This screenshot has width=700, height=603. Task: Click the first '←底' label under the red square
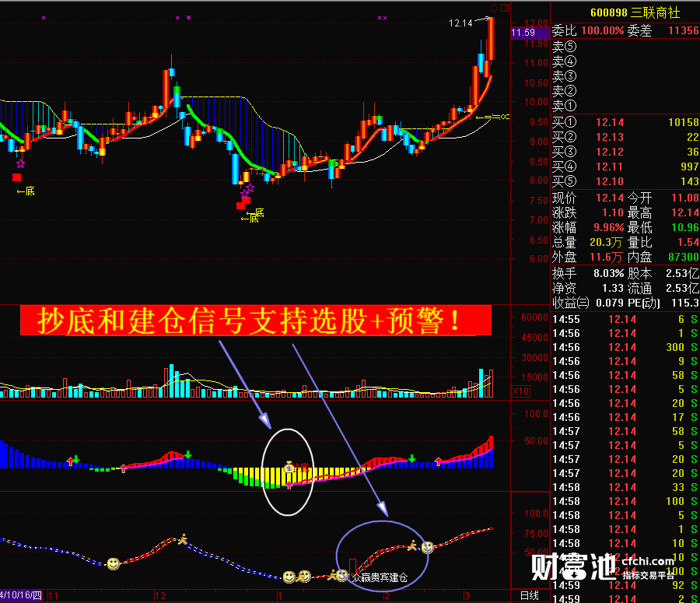coord(26,191)
